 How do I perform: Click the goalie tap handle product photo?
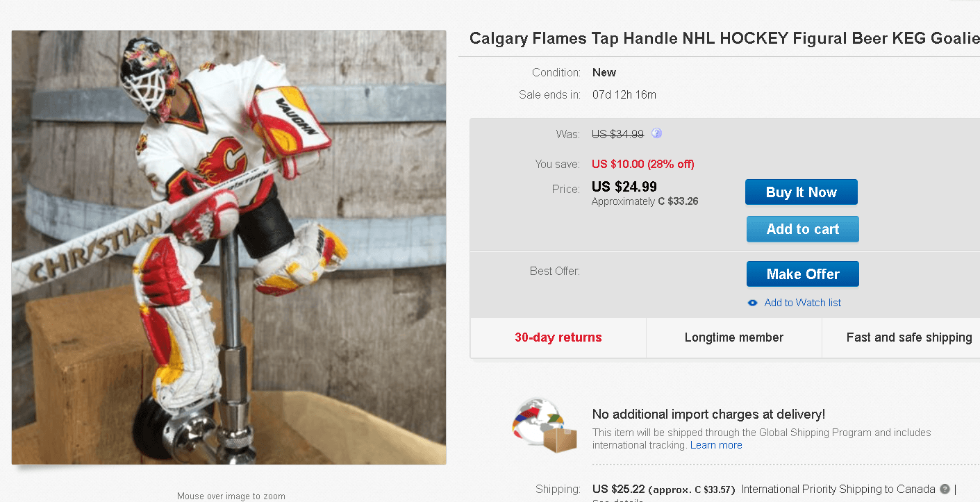229,247
